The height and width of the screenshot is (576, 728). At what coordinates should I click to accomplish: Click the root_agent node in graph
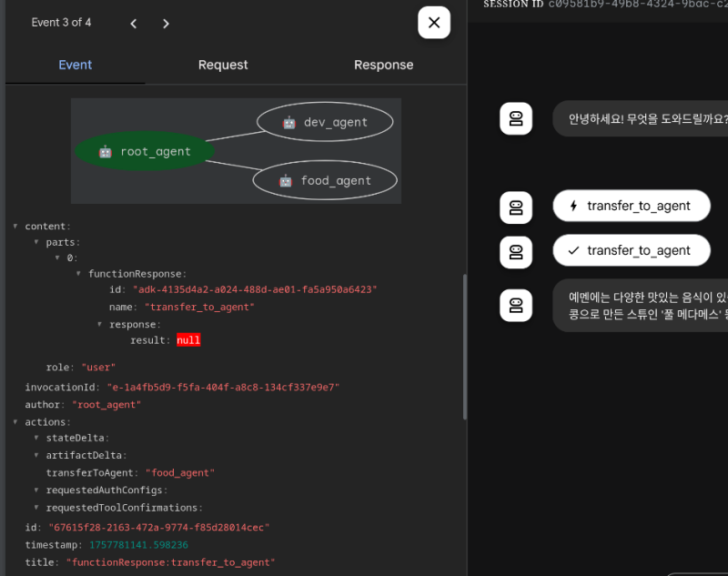(x=144, y=152)
